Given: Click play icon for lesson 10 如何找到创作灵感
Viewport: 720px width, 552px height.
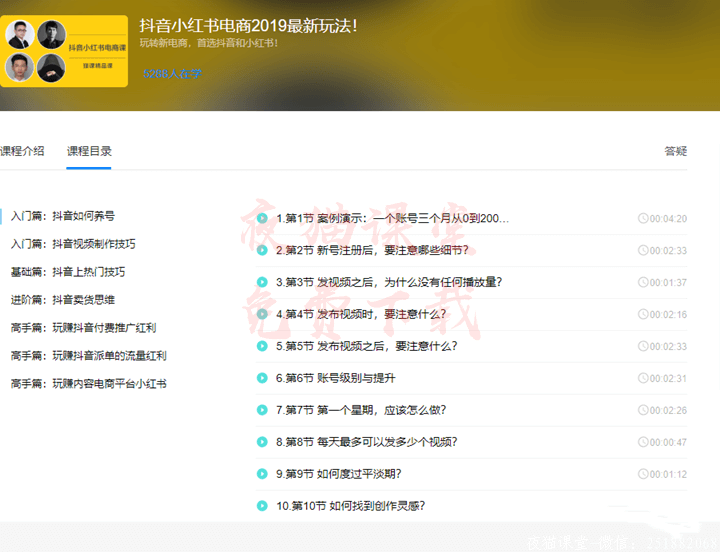Looking at the screenshot, I should [x=262, y=506].
